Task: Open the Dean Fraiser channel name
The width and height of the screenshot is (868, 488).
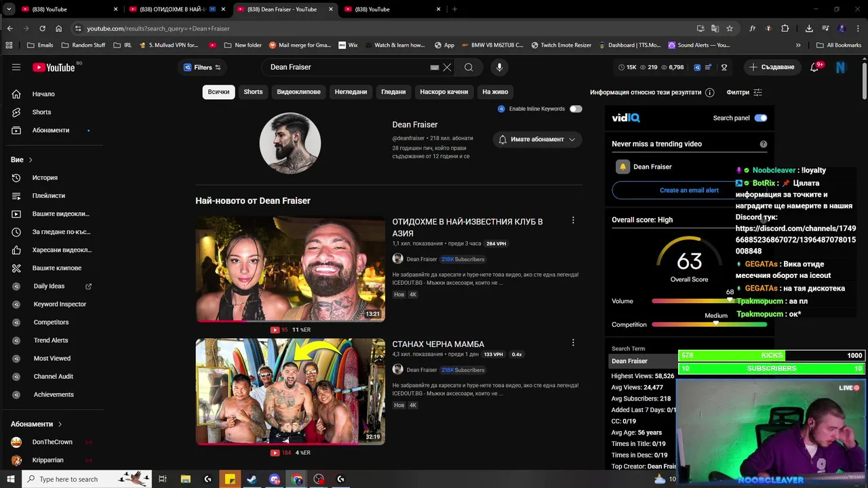Action: pyautogui.click(x=415, y=125)
